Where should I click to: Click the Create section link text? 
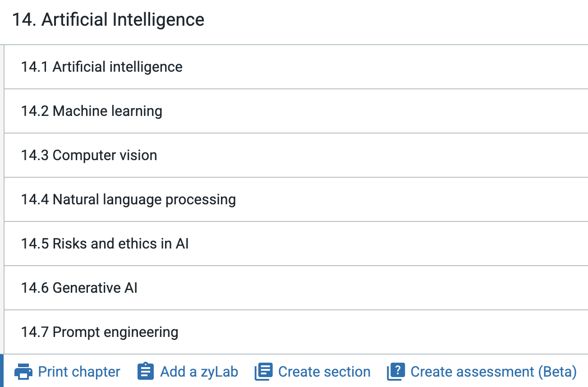(x=324, y=372)
